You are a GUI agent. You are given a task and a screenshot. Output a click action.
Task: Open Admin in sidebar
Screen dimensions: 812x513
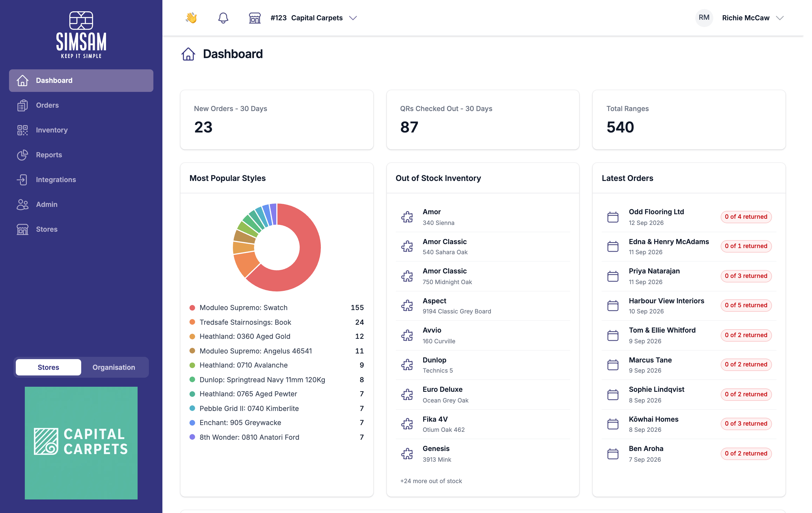[x=81, y=204]
